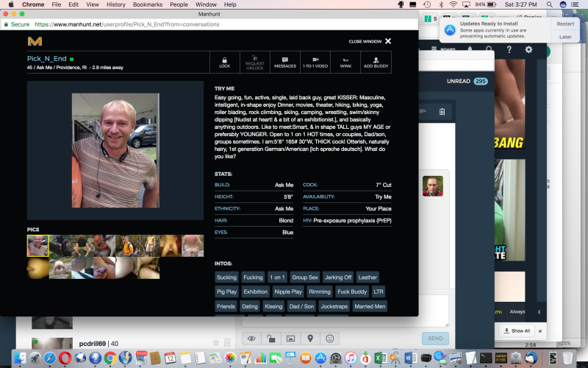Select the Fucking tag

click(253, 277)
